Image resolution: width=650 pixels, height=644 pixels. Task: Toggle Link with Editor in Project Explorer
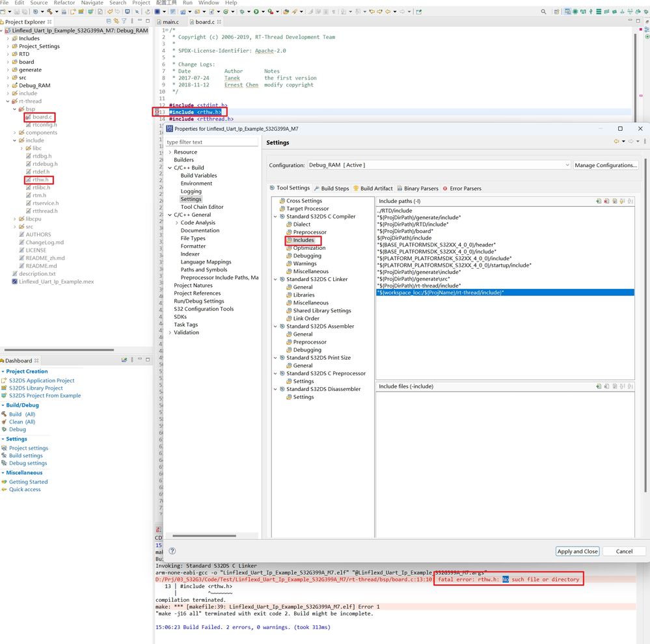coord(117,21)
